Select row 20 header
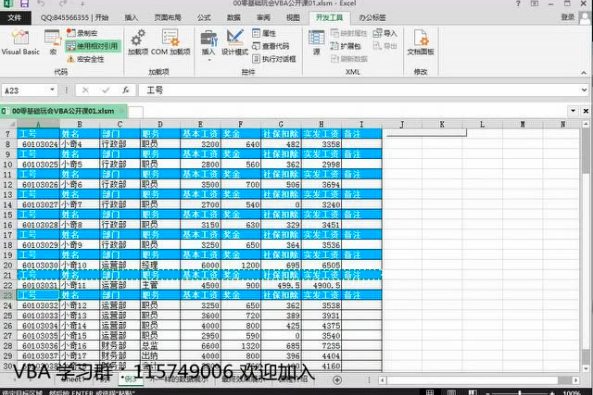 [x=8, y=265]
